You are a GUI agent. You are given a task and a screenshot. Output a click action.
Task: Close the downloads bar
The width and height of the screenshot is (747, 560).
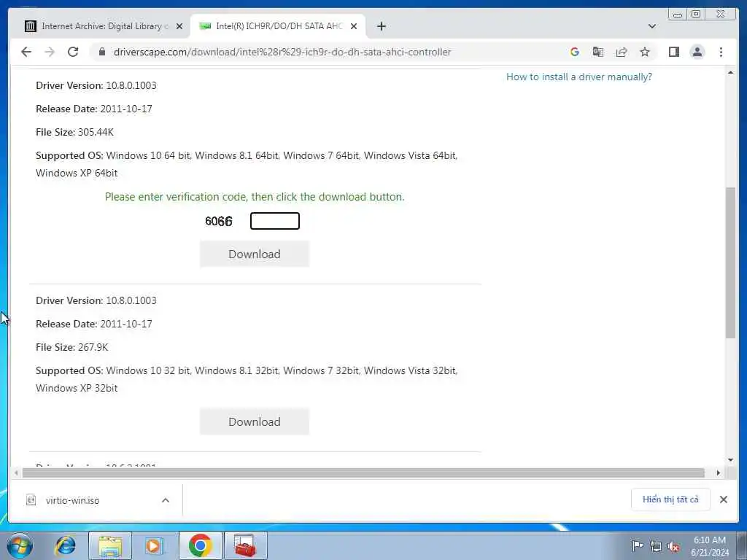tap(723, 499)
